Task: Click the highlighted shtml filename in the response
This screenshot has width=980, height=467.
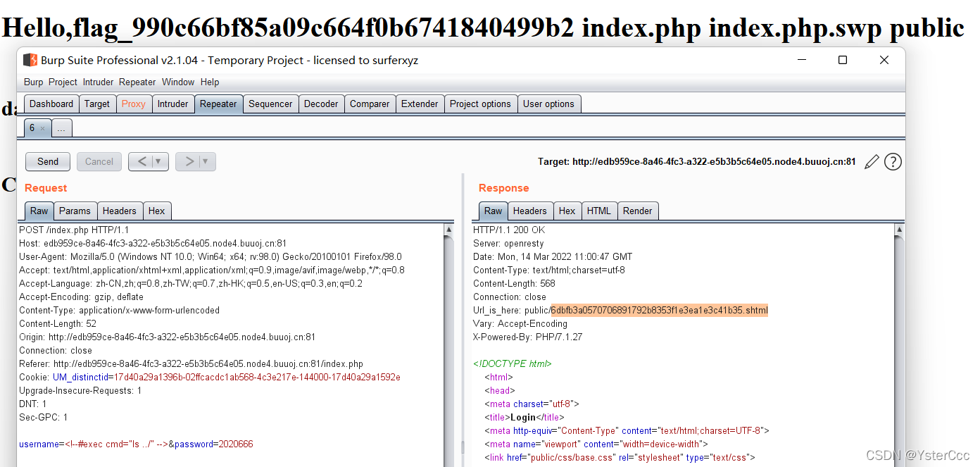Action: 660,311
